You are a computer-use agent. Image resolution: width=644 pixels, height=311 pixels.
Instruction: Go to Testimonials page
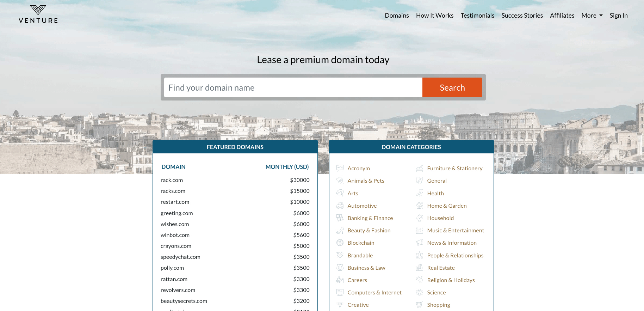(477, 16)
